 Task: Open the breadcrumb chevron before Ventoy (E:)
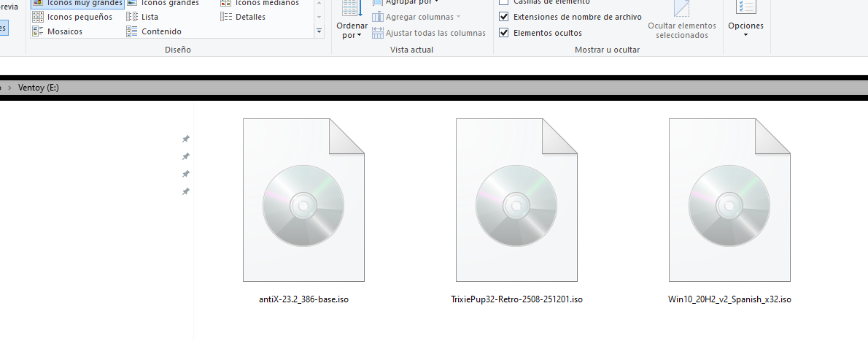(10, 88)
